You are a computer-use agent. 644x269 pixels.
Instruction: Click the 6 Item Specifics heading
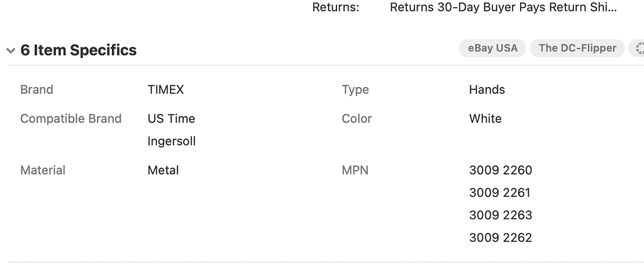point(79,50)
